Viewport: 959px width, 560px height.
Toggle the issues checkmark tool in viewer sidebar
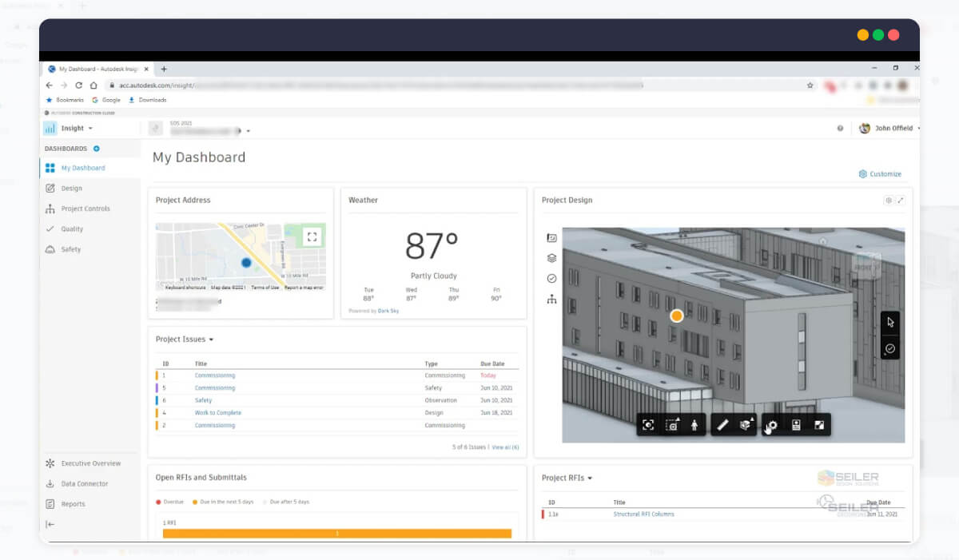click(890, 348)
